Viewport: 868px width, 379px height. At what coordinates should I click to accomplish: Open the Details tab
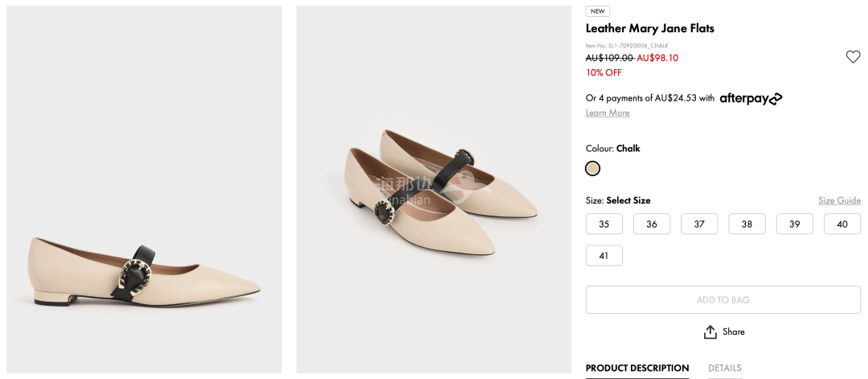(724, 368)
